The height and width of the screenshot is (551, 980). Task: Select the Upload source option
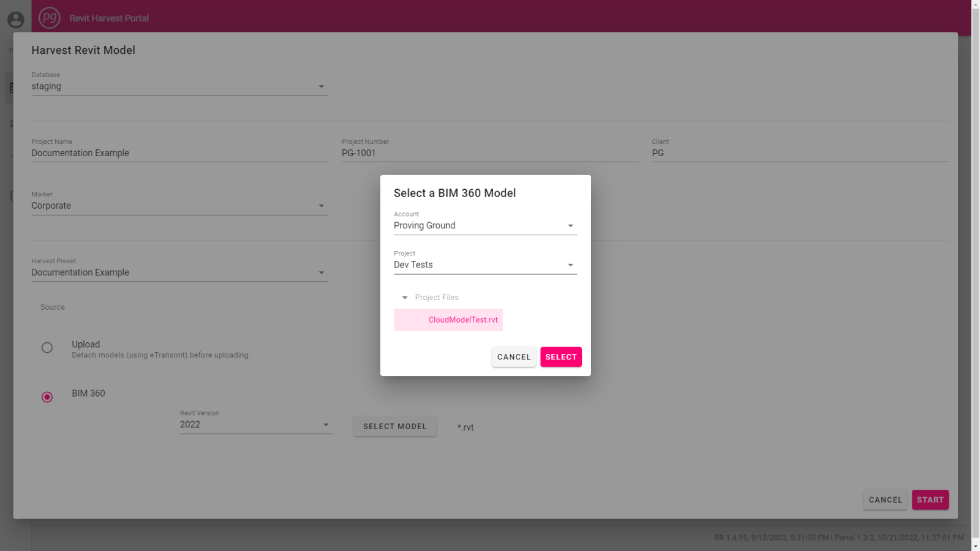47,347
